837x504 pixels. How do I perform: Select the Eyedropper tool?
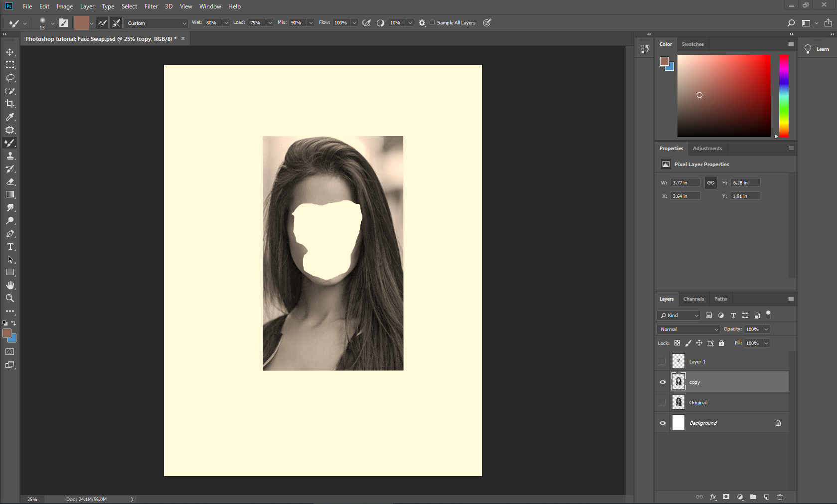10,117
